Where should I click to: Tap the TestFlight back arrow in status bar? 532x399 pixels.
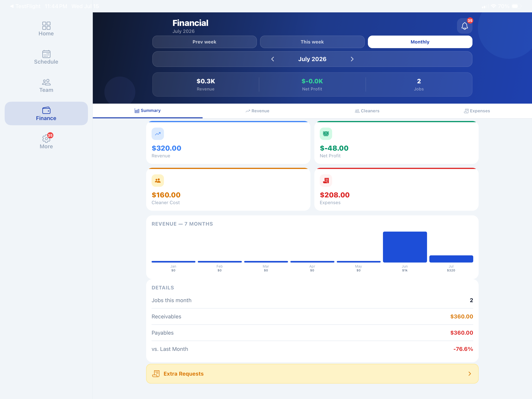(x=12, y=6)
